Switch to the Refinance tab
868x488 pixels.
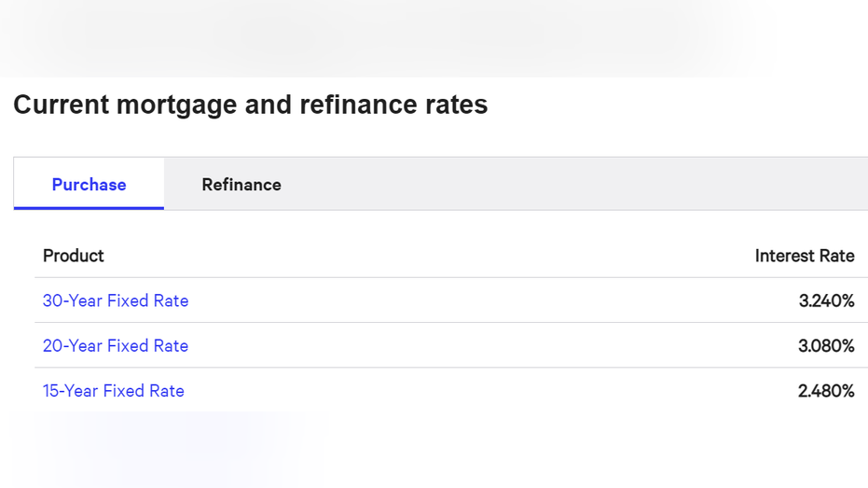(241, 185)
